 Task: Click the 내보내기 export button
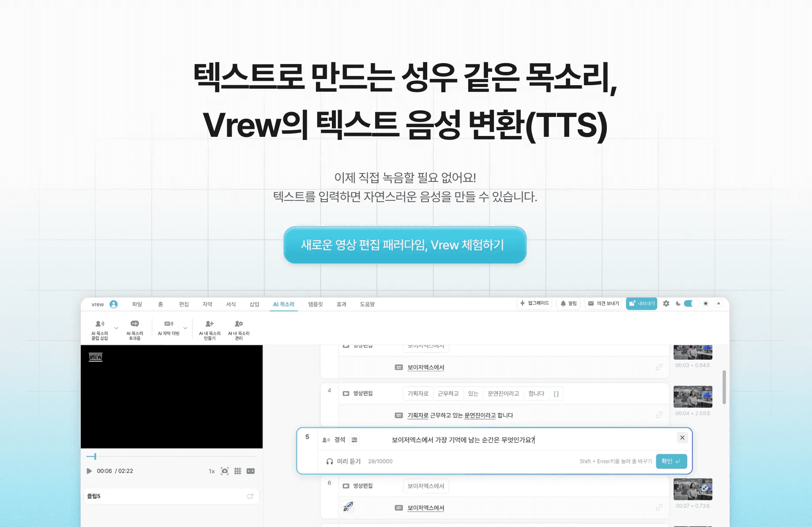(642, 303)
